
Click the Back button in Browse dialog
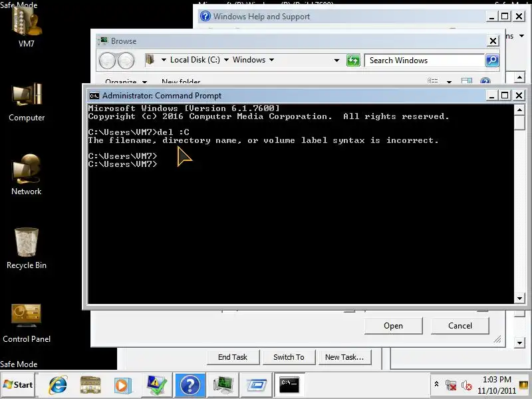click(x=108, y=61)
